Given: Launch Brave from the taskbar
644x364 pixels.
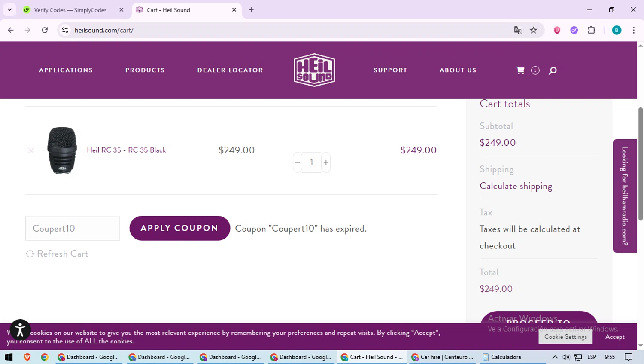Looking at the screenshot, I should pyautogui.click(x=27, y=357).
